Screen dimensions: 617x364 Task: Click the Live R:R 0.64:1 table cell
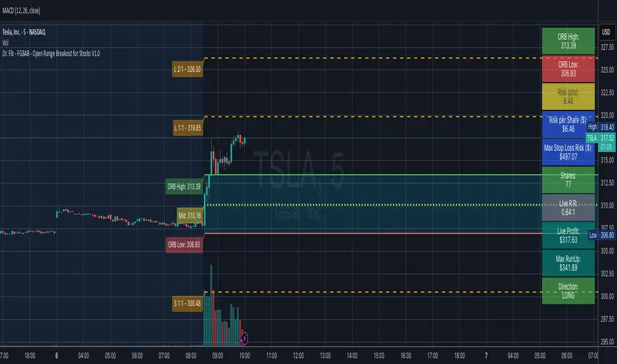coord(568,208)
